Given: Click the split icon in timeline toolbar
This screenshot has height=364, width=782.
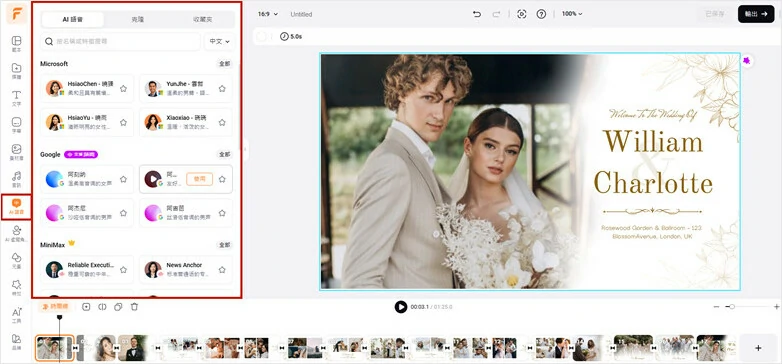Looking at the screenshot, I should click(x=102, y=307).
